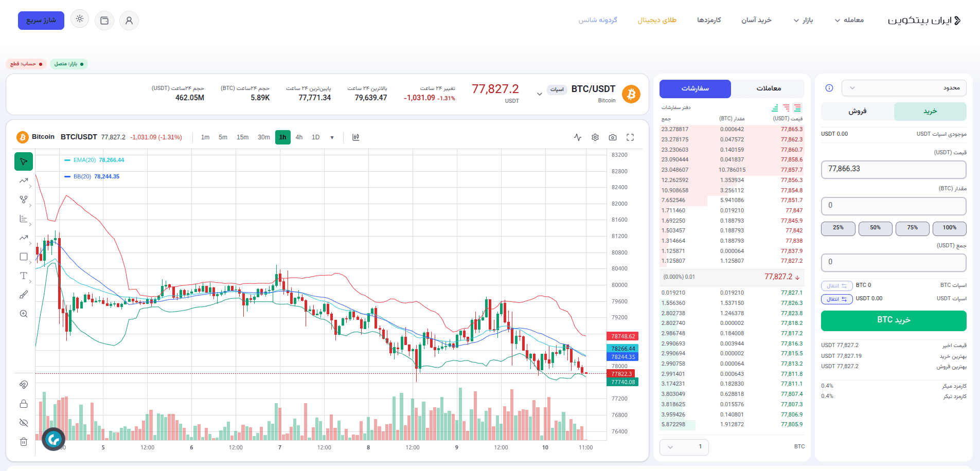Viewport: 980px width, 471px height.
Task: Select the line drawing tool directly below the cursor tool
Action: point(24,180)
